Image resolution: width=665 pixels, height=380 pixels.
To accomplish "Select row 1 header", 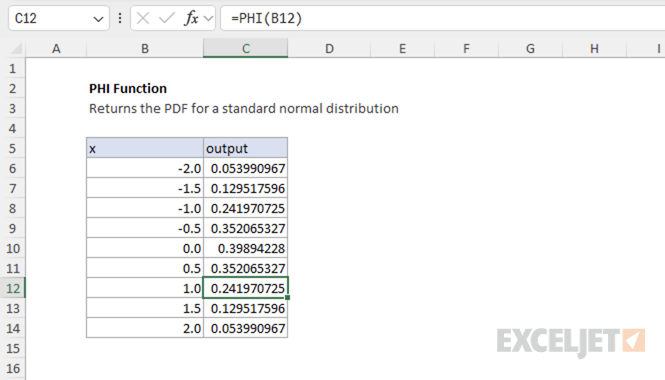I will tap(13, 68).
